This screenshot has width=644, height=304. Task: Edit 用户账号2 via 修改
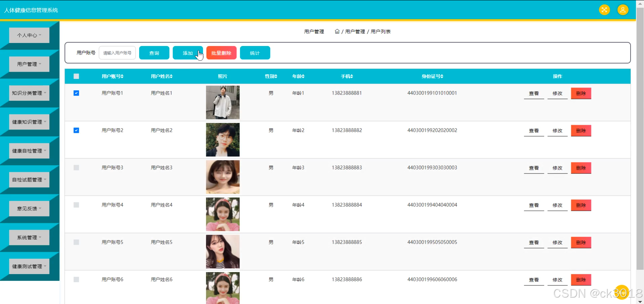557,131
